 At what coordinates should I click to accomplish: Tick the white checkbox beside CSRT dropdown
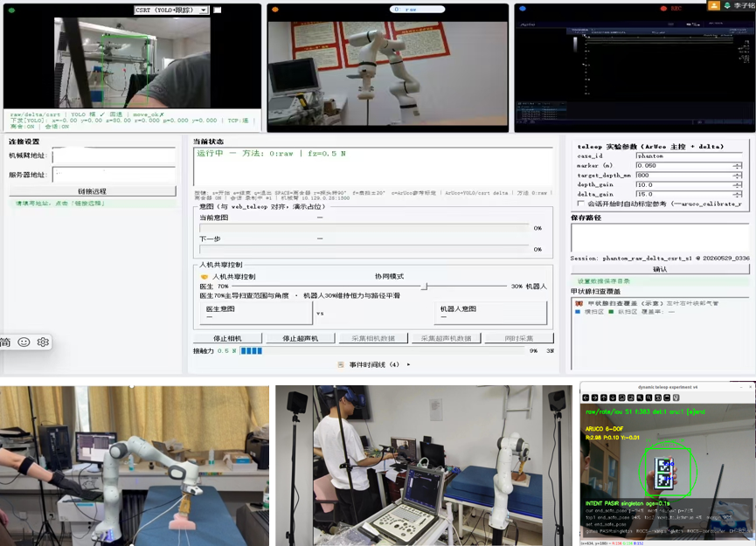[218, 10]
